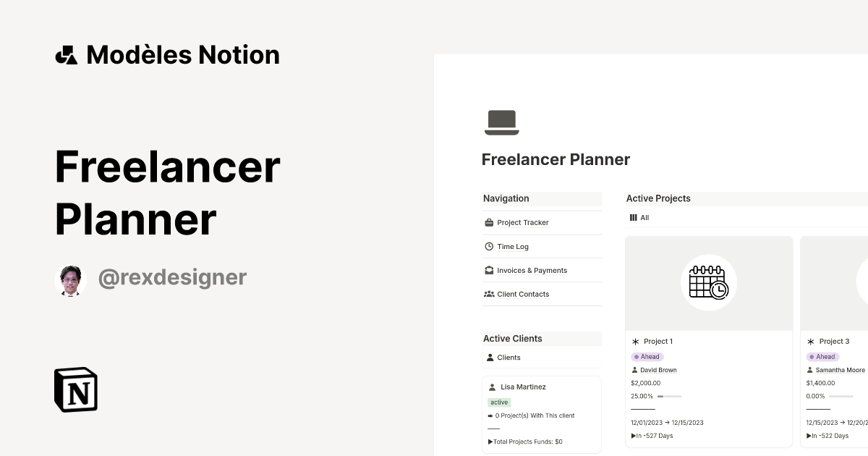Click the calendar-clock illustration on Project 1
The width and height of the screenshot is (868, 456).
[x=708, y=283]
